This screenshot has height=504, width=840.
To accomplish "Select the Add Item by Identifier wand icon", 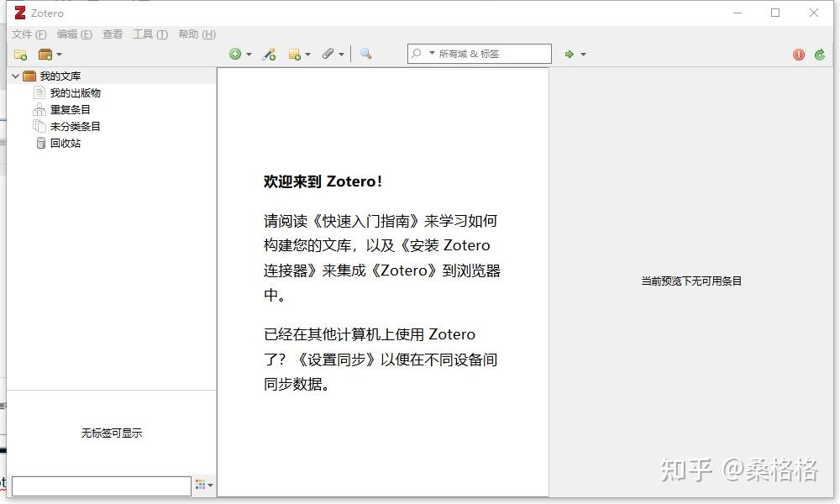I will [x=270, y=54].
